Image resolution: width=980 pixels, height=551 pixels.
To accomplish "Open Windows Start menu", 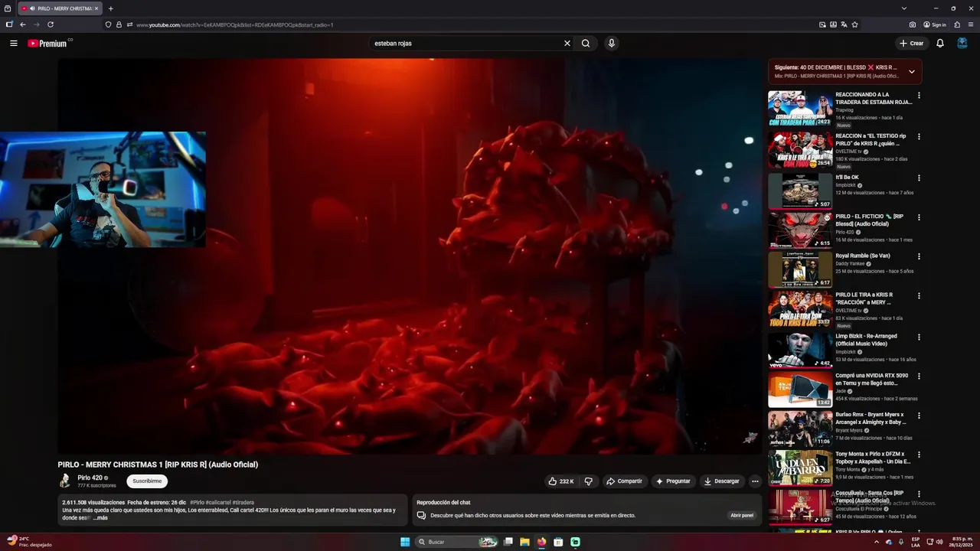I will point(405,542).
